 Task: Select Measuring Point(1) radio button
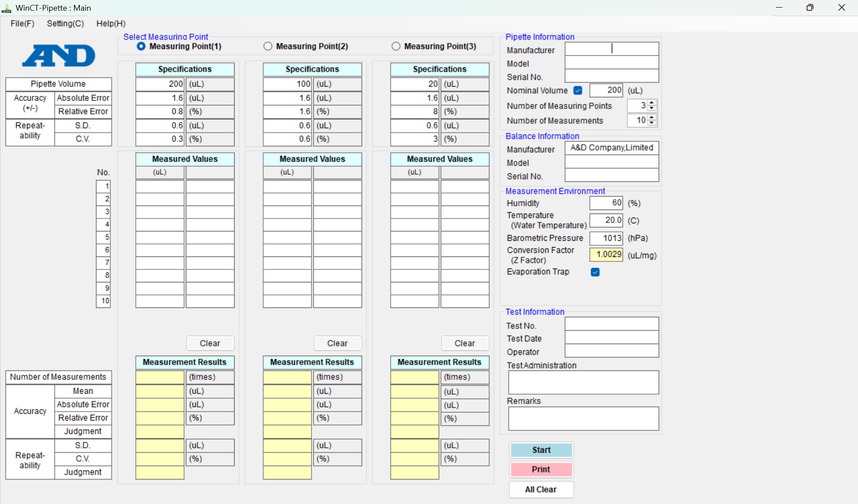pos(141,46)
